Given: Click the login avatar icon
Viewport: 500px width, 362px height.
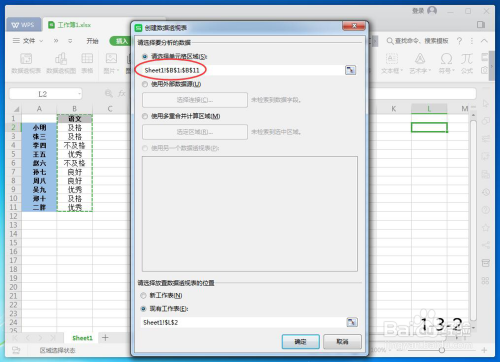Looking at the screenshot, I should click(432, 11).
